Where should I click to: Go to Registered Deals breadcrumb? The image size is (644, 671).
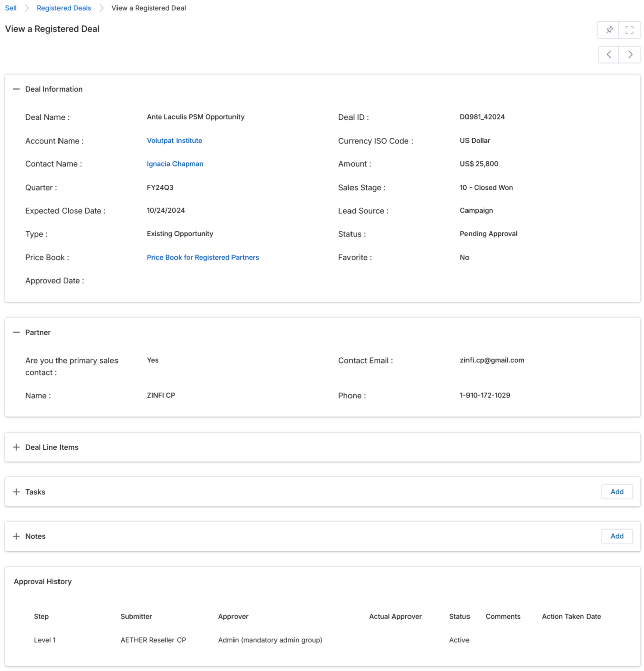coord(64,8)
